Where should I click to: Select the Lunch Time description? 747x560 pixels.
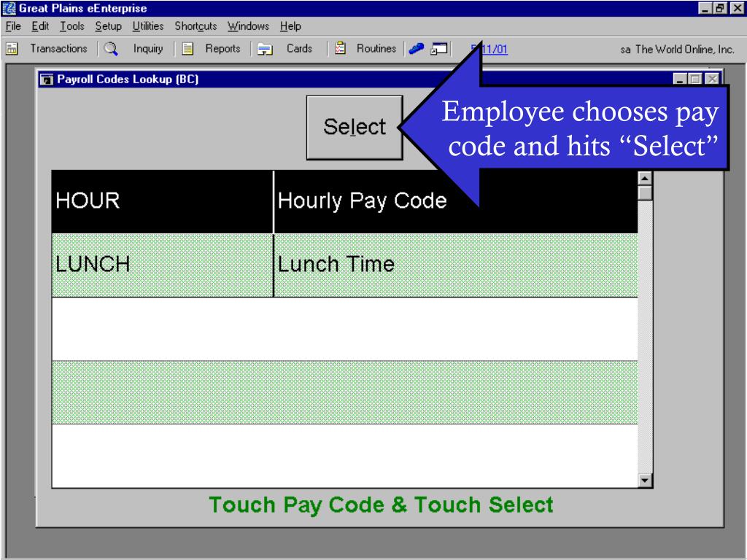click(x=456, y=265)
